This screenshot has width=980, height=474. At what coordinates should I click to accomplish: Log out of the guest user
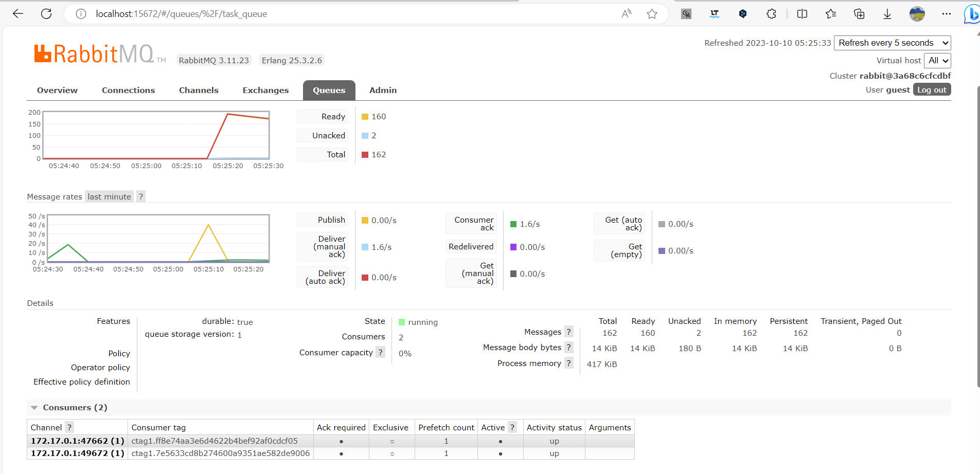click(x=932, y=89)
